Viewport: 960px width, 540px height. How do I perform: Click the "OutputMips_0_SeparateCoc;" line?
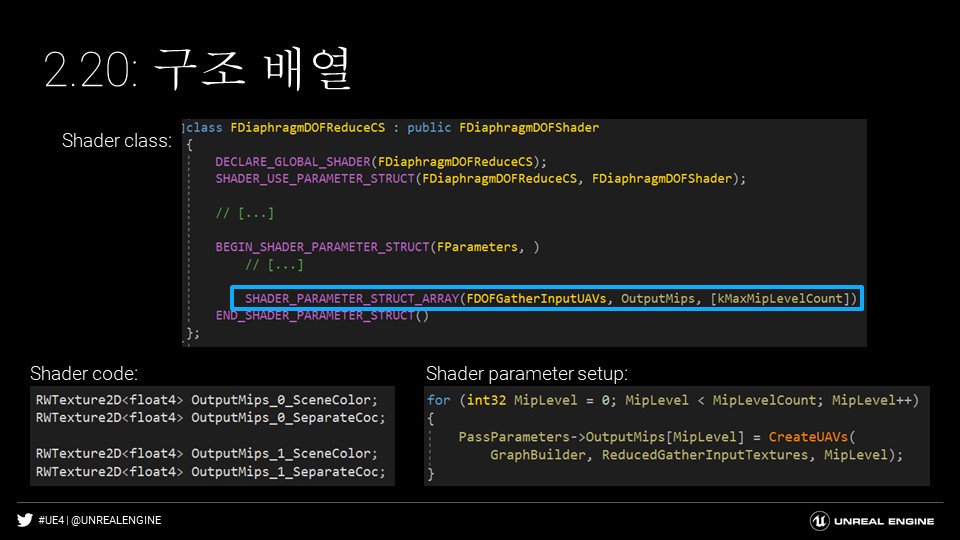coord(211,418)
